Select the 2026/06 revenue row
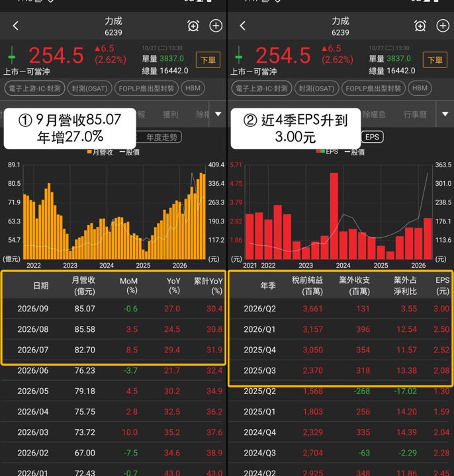The image size is (454, 476). click(x=113, y=371)
